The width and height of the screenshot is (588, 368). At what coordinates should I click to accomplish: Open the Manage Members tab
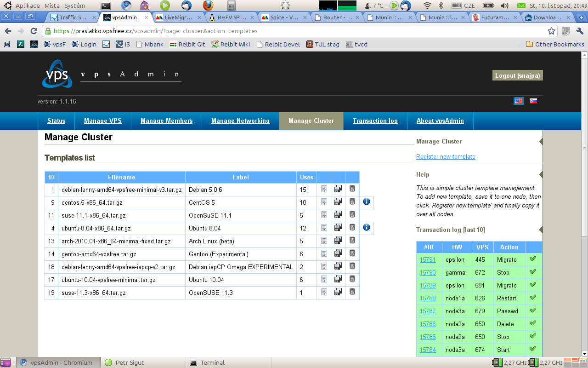coord(167,121)
